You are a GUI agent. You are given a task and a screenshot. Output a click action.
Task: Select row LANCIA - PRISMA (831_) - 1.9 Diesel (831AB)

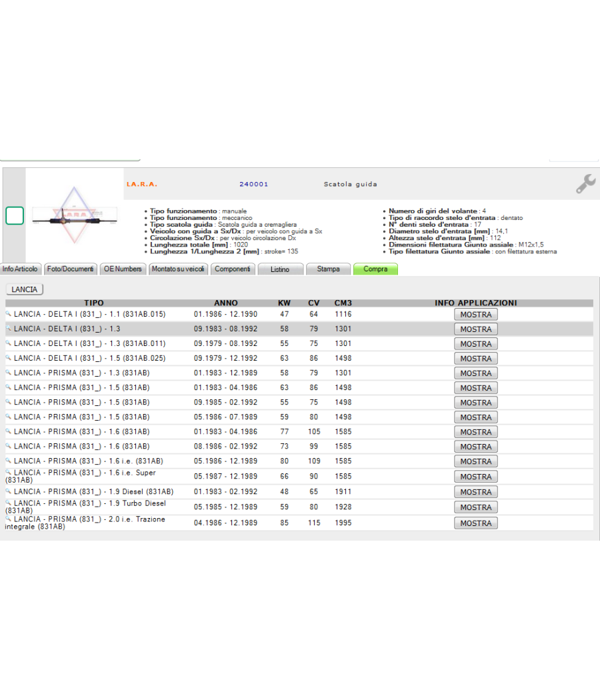(x=299, y=492)
